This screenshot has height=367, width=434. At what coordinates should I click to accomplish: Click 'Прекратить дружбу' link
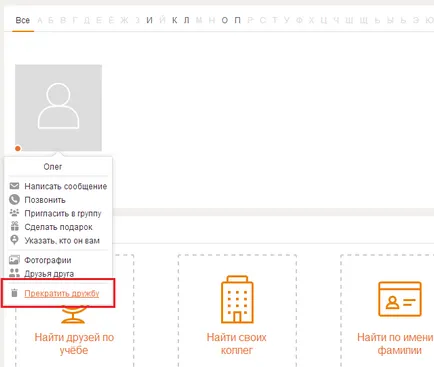[x=62, y=294]
